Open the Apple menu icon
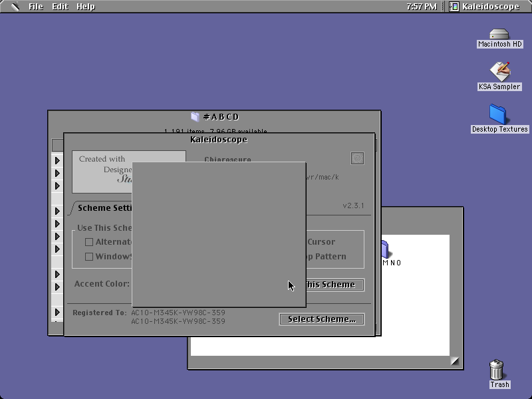This screenshot has width=532, height=399. coord(15,7)
